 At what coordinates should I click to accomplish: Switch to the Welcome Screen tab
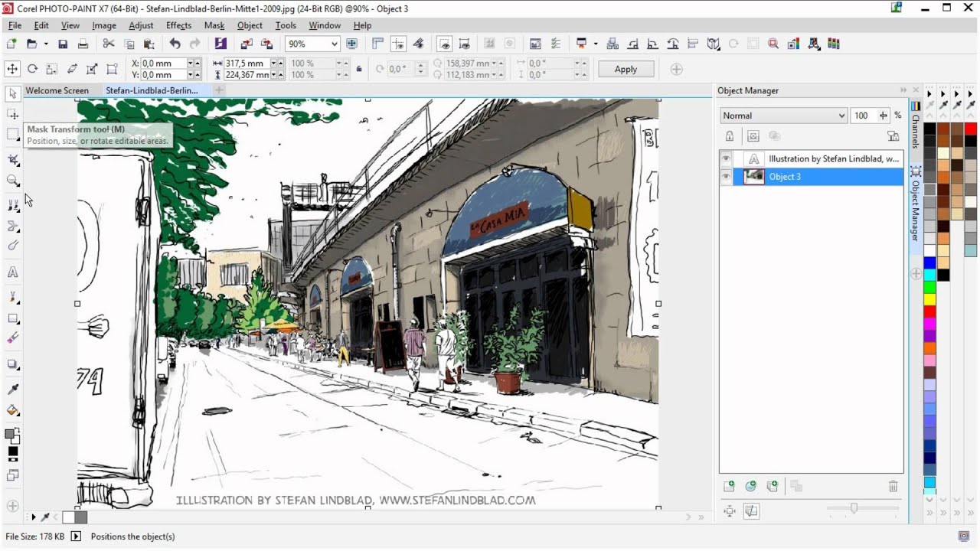pos(57,90)
